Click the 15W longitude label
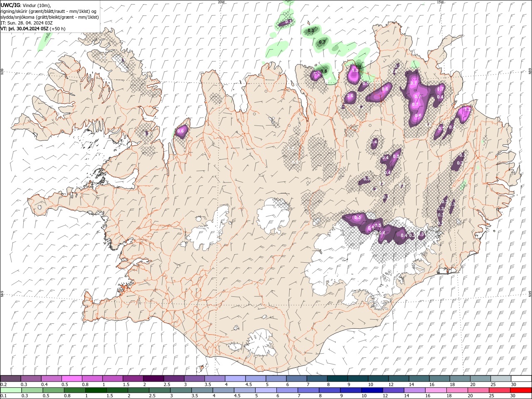The height and width of the screenshot is (399, 532). pos(440,2)
